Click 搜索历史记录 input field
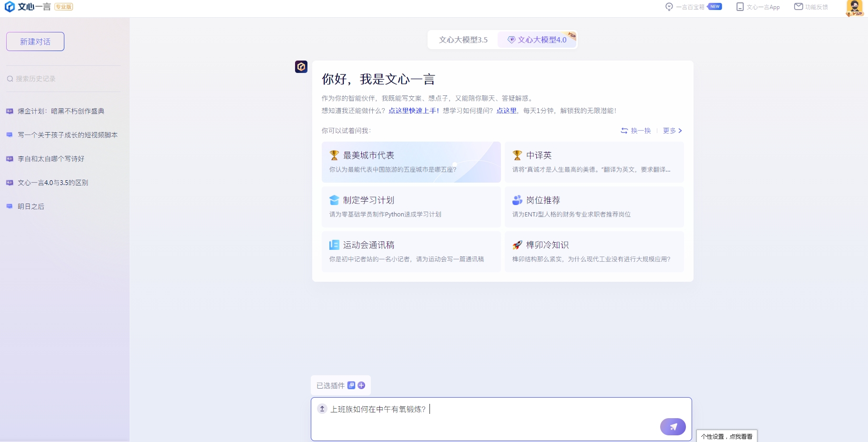This screenshot has width=868, height=442. 63,79
